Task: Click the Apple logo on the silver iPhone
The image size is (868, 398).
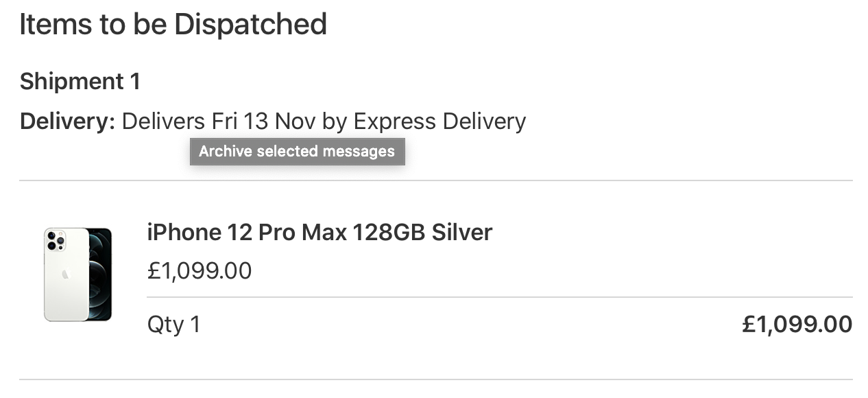Action: 66,274
